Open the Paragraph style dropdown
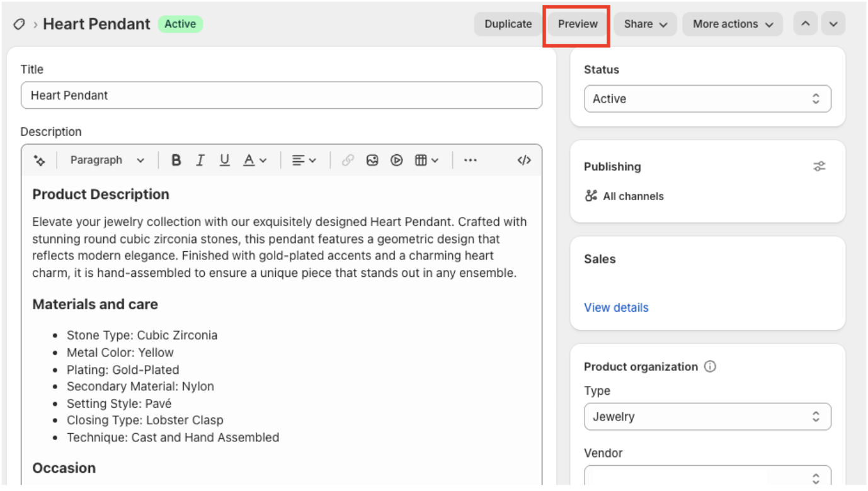Screen dimensions: 868x491 pos(107,161)
